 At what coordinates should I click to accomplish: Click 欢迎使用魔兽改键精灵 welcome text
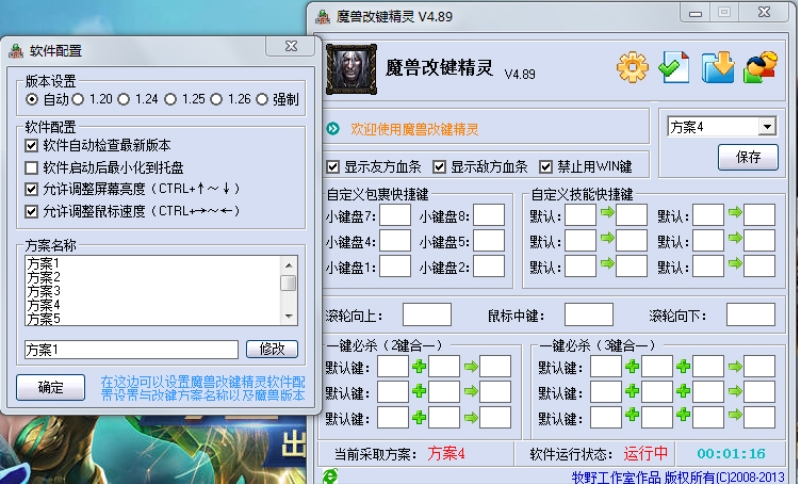point(415,129)
